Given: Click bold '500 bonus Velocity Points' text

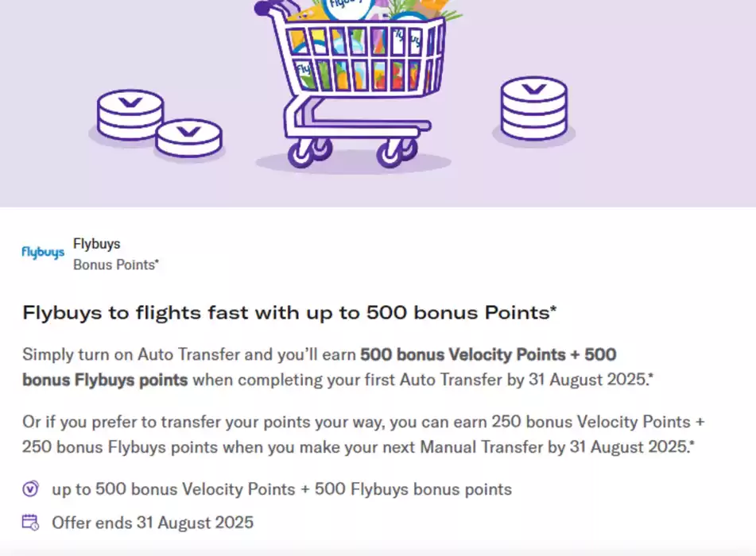Looking at the screenshot, I should [463, 354].
